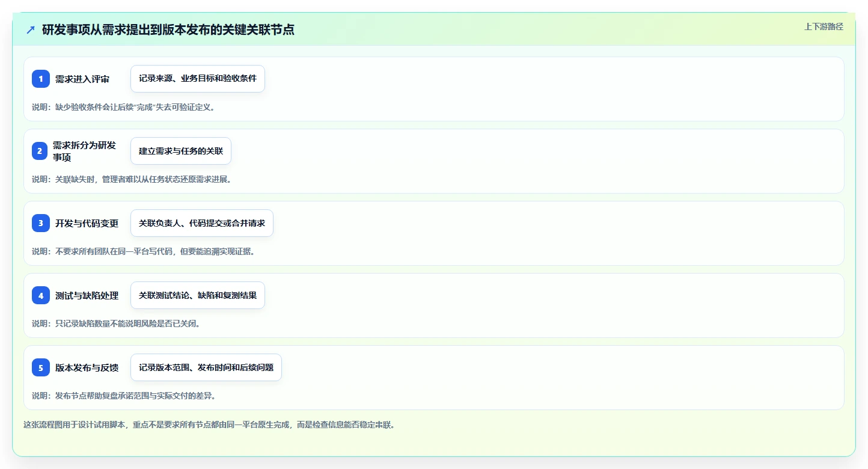
Task: Click the 上下游路径 label
Action: click(x=824, y=26)
